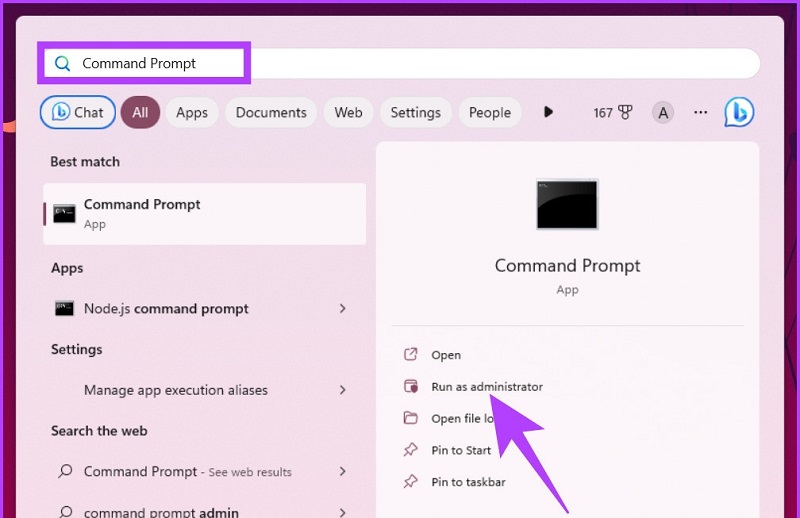Viewport: 800px width, 518px height.
Task: Open Bing Chat icon at top right
Action: 739,112
